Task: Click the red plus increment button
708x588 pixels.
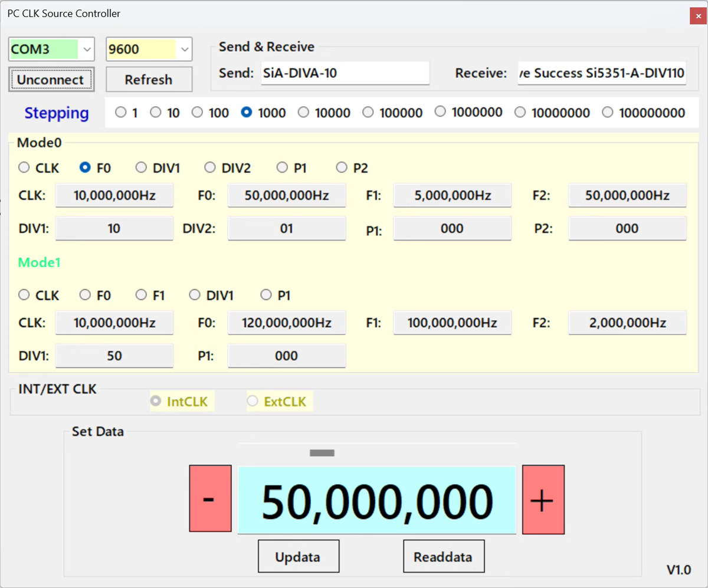Action: click(543, 499)
